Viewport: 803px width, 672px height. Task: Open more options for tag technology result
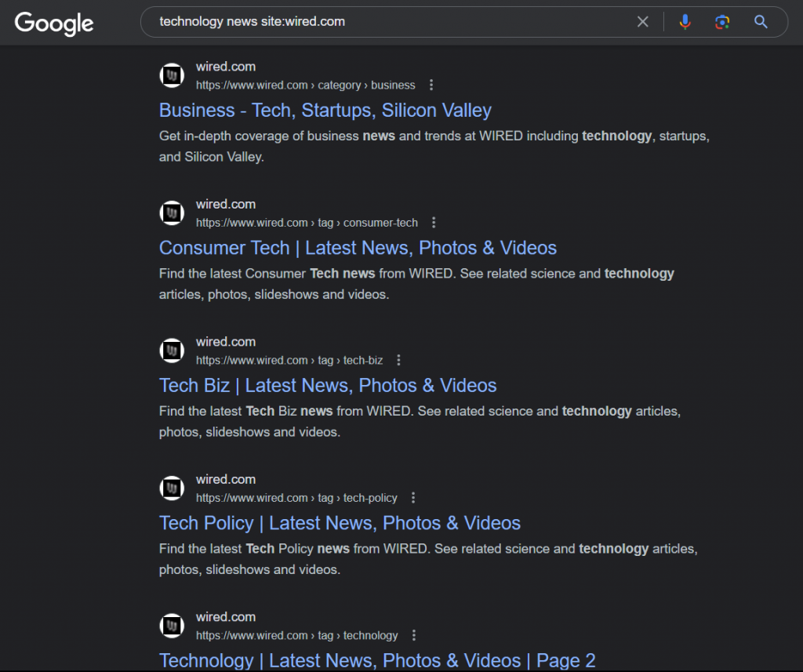pyautogui.click(x=414, y=635)
